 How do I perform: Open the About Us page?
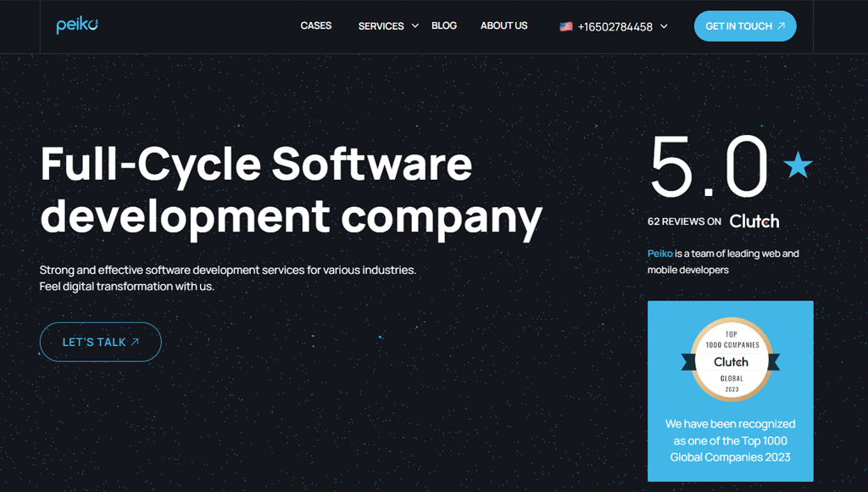tap(504, 25)
